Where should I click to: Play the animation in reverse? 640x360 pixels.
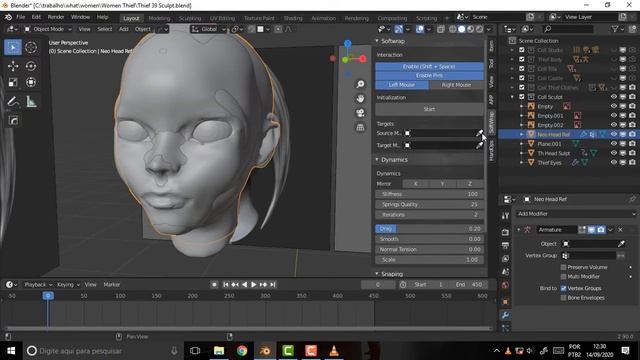pos(244,284)
